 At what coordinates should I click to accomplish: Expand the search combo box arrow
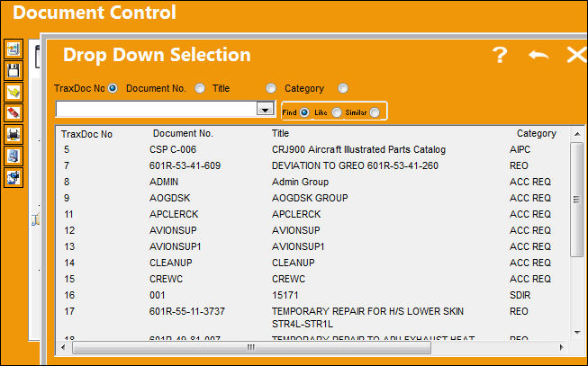coord(266,110)
